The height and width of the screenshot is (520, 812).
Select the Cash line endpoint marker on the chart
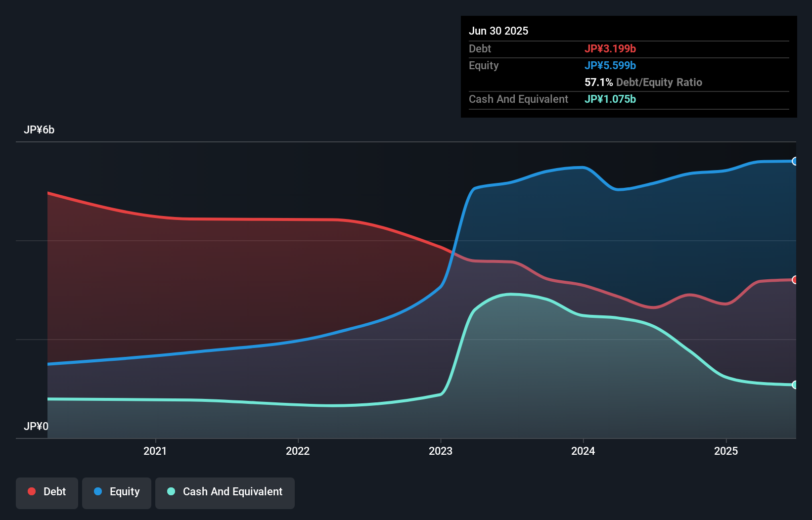(x=795, y=384)
